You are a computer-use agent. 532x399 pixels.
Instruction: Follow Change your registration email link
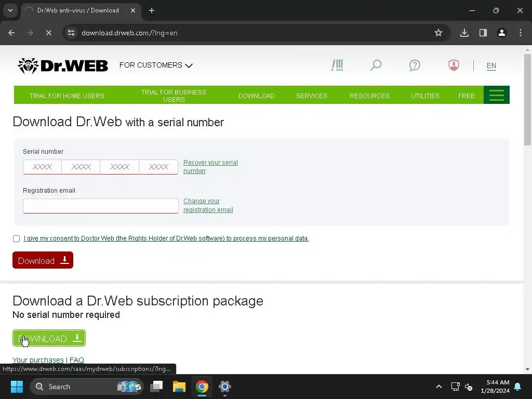click(x=208, y=205)
